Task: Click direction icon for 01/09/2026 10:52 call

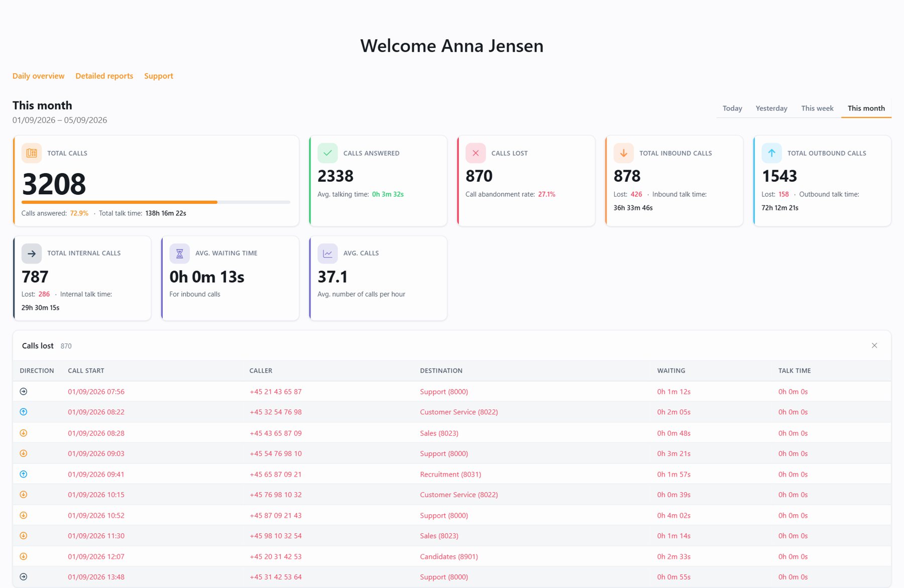Action: click(x=24, y=515)
